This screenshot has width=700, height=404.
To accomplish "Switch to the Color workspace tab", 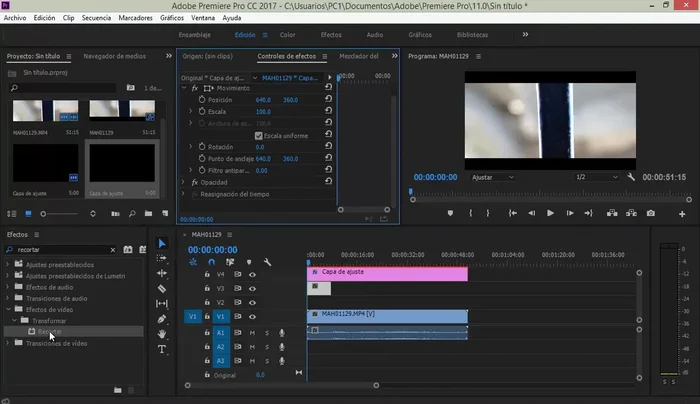I will (x=287, y=34).
